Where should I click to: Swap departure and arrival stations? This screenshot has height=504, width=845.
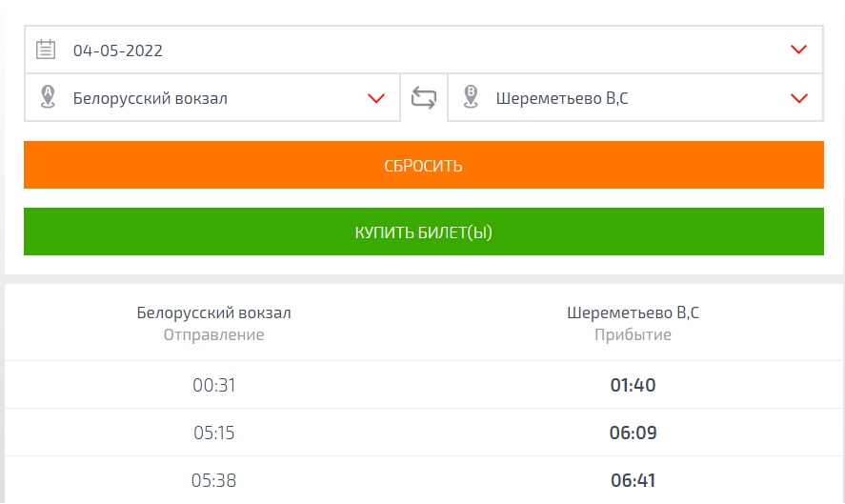pos(424,97)
